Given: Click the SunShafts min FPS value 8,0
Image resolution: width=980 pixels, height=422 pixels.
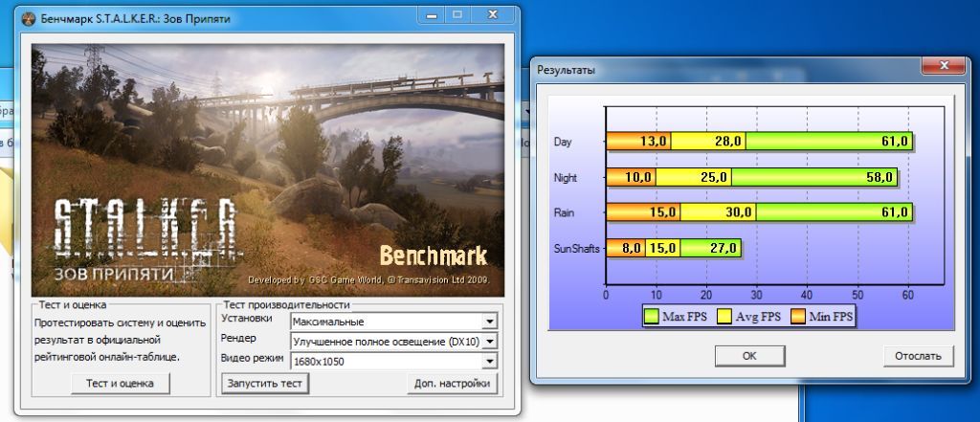Looking at the screenshot, I should point(632,249).
